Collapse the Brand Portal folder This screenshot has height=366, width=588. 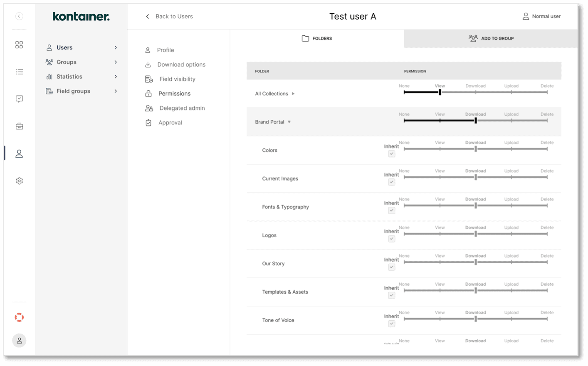[x=289, y=122]
